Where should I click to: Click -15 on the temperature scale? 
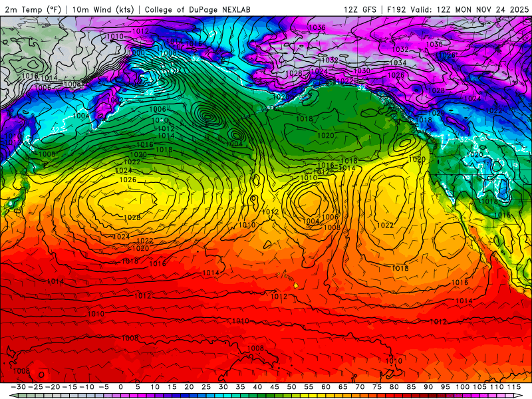tap(69, 387)
